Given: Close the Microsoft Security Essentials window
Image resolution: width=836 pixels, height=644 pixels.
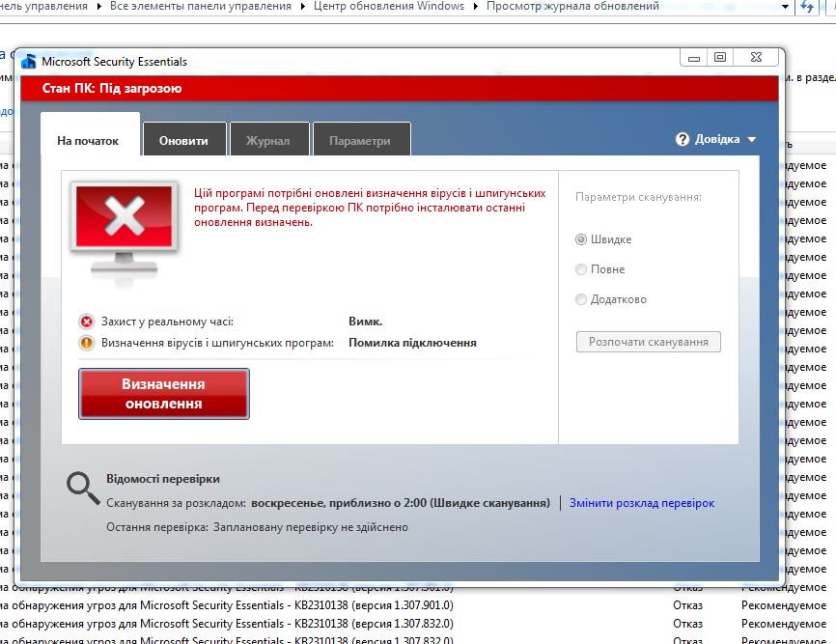Looking at the screenshot, I should (x=757, y=58).
